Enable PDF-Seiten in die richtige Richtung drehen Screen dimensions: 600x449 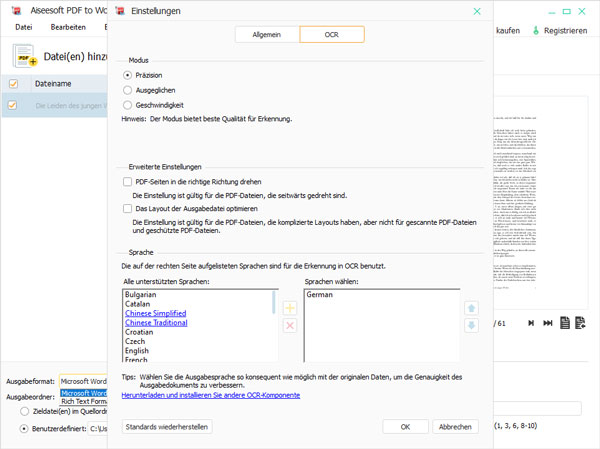(x=127, y=182)
